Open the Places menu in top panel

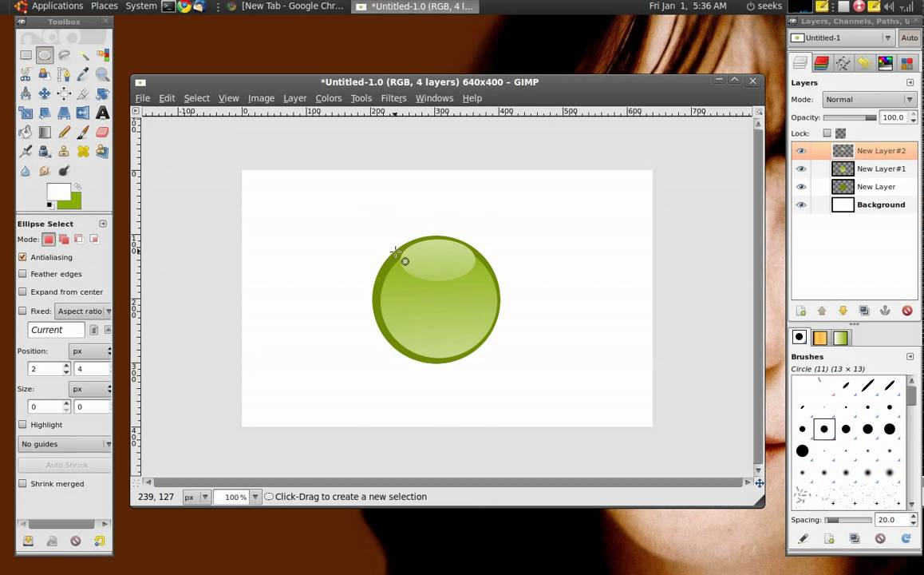(x=104, y=6)
